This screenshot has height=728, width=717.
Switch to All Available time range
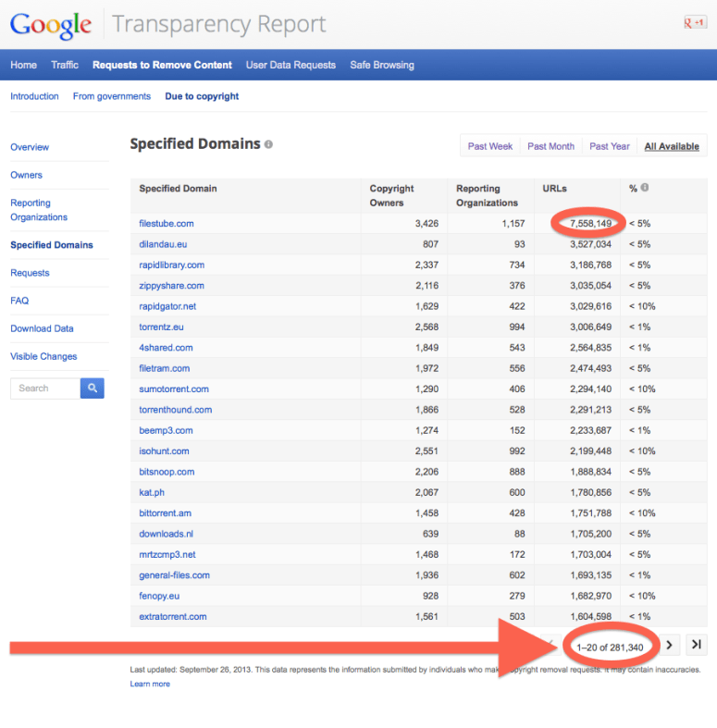coord(672,146)
